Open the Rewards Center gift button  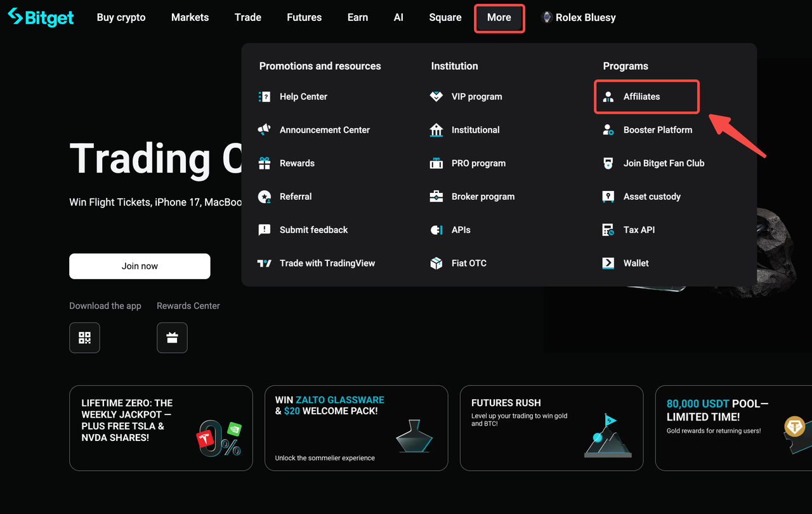point(172,338)
